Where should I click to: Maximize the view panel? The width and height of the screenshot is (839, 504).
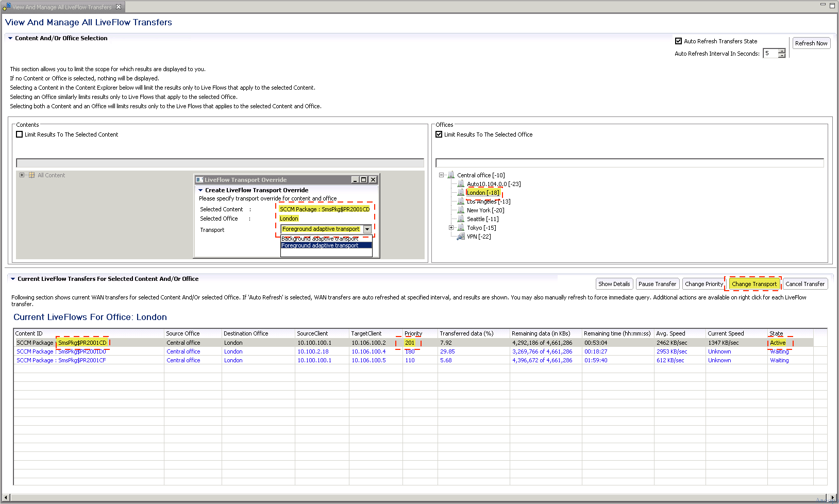pos(832,5)
